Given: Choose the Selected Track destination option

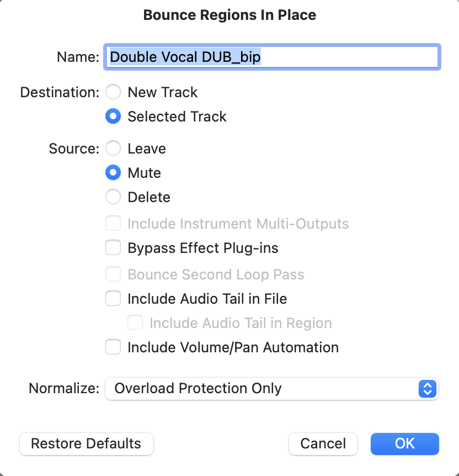Looking at the screenshot, I should 113,117.
